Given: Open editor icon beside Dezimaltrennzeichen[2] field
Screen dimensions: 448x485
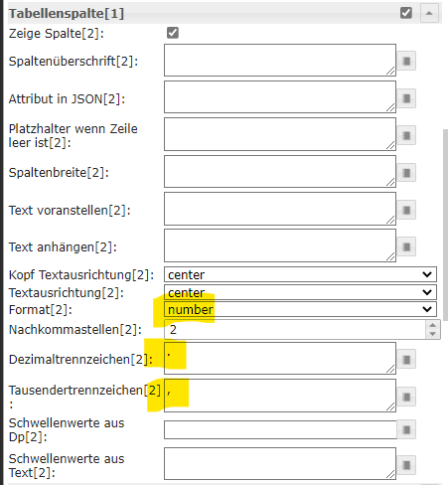Looking at the screenshot, I should coord(406,360).
